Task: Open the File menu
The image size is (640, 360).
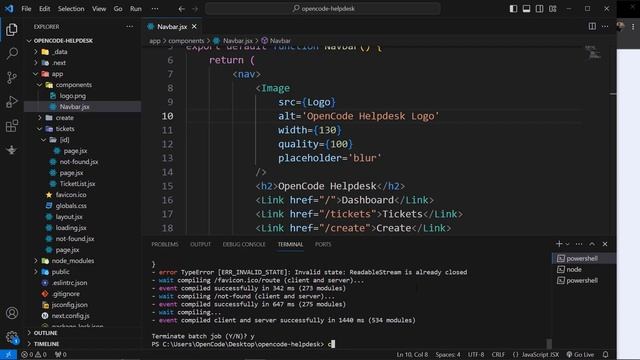Action: (26, 9)
